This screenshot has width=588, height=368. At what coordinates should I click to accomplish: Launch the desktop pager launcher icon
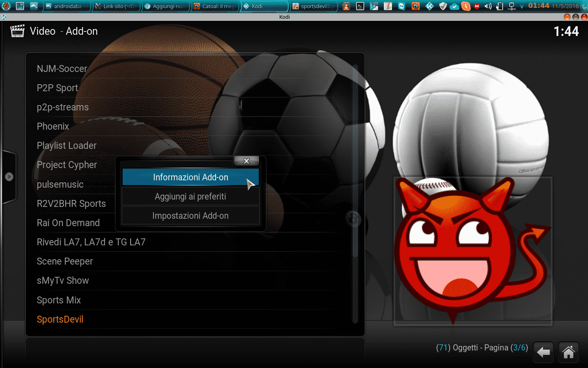coord(20,6)
